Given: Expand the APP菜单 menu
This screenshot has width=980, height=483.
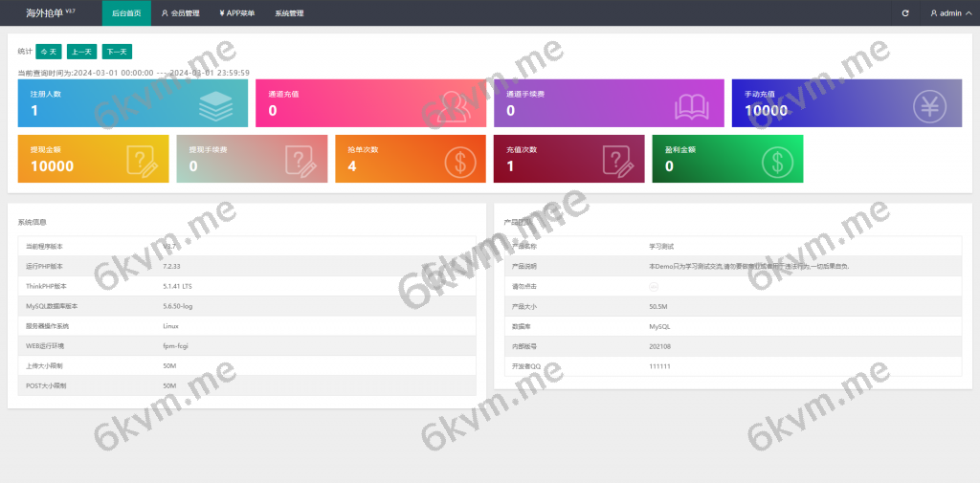Looking at the screenshot, I should (x=236, y=13).
